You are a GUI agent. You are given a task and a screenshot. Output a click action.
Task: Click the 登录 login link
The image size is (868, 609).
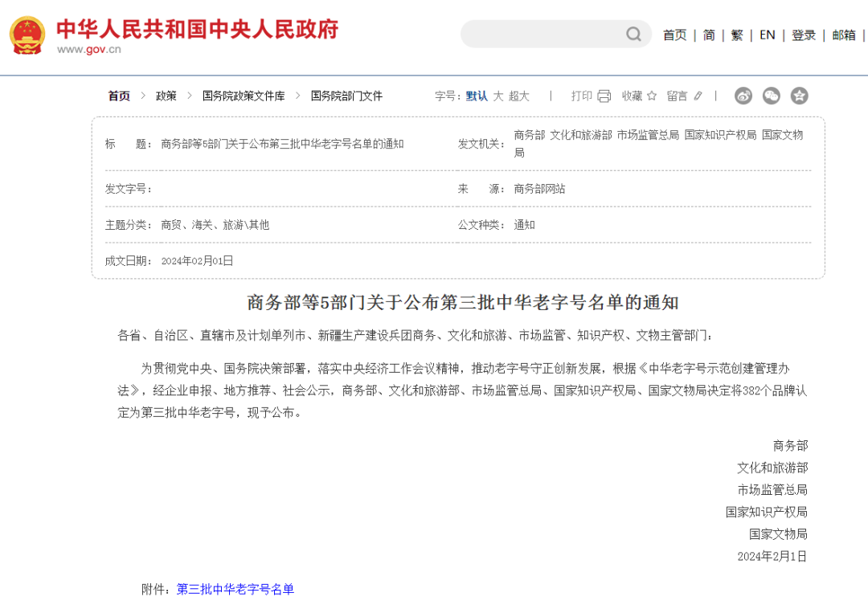pyautogui.click(x=803, y=35)
